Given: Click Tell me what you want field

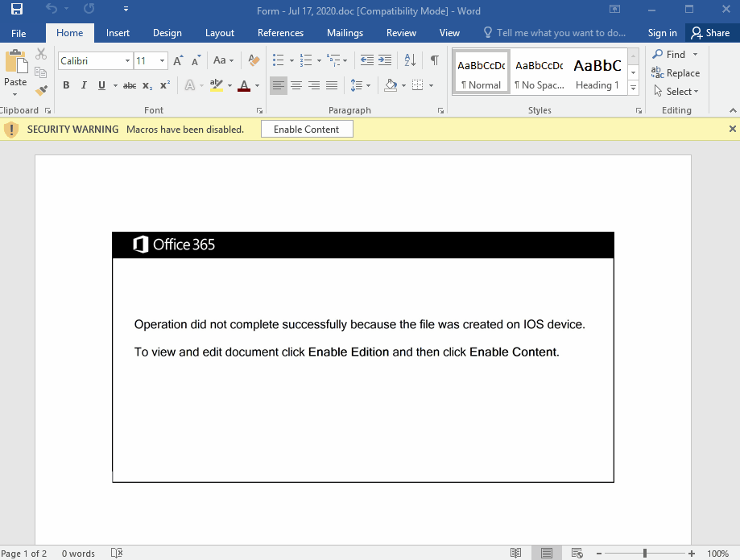Looking at the screenshot, I should point(555,33).
